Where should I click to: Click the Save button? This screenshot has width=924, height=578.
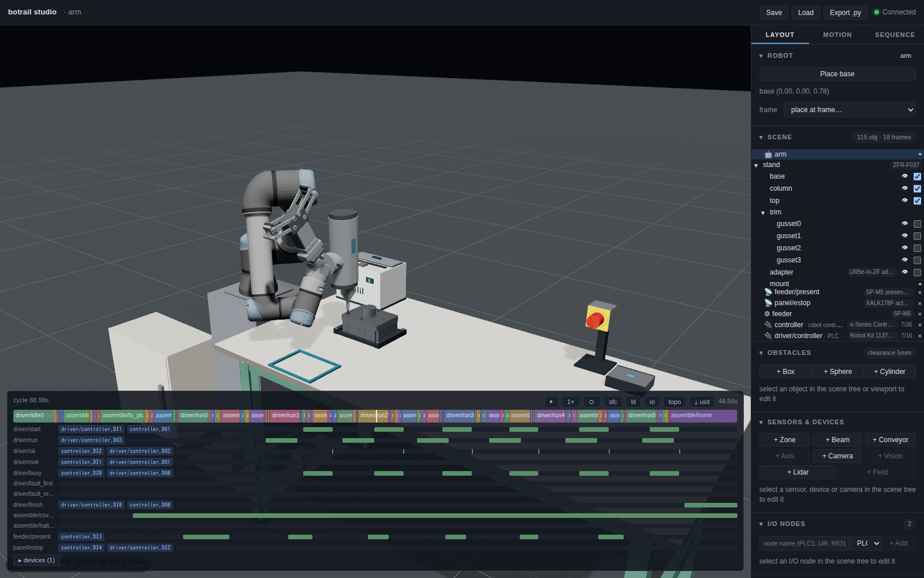[774, 13]
